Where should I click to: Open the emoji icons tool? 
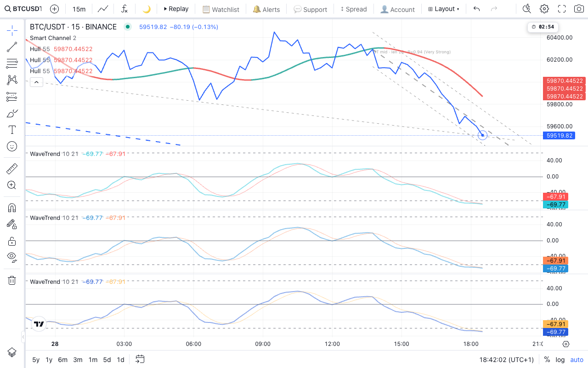tap(12, 146)
